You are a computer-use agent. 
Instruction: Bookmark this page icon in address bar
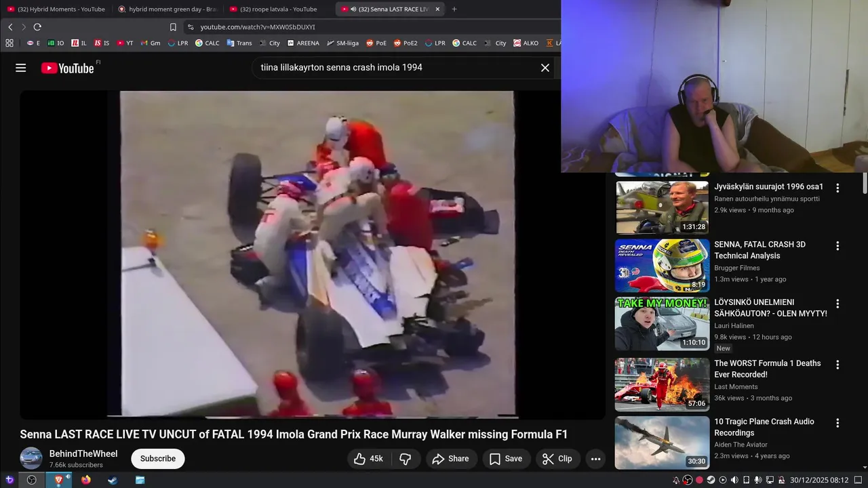point(173,27)
